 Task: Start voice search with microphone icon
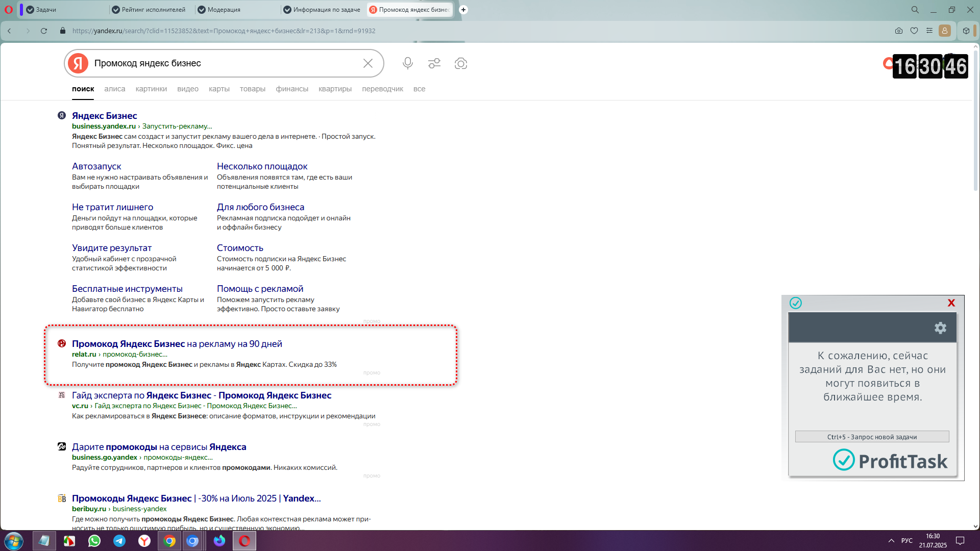407,63
